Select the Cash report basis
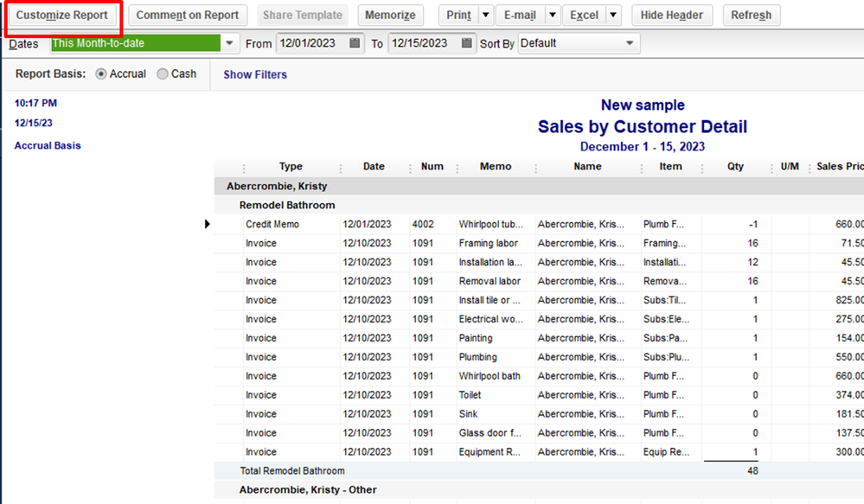 tap(163, 74)
